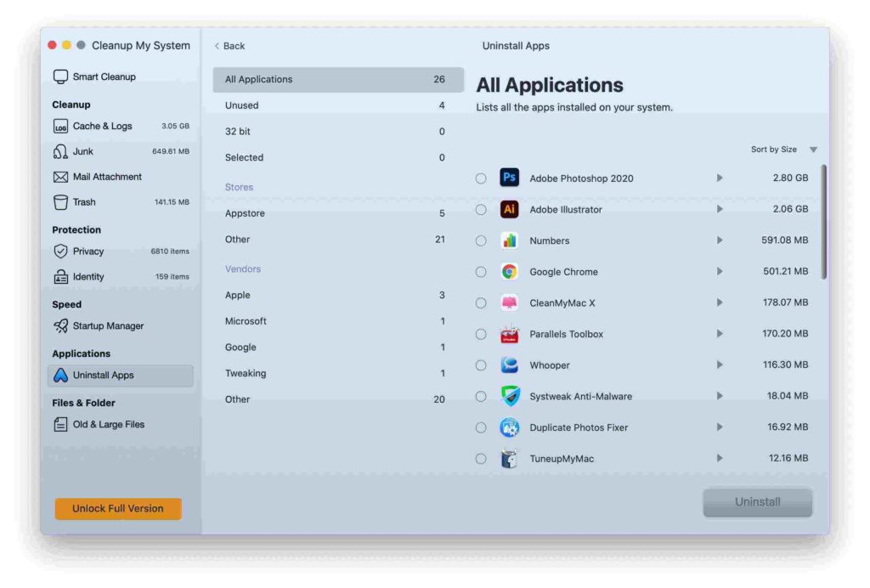Click the Cache & Logs icon
The image size is (870, 588).
coord(60,127)
